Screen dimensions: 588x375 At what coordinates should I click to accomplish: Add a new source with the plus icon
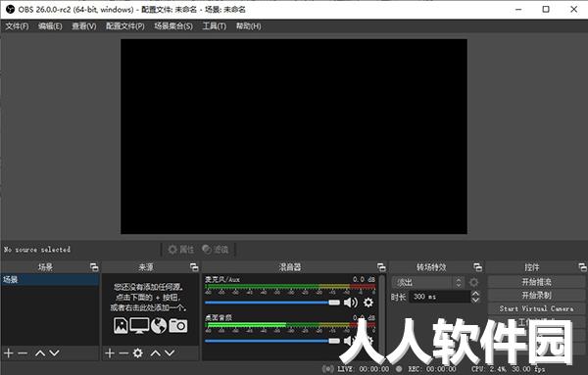pos(109,352)
